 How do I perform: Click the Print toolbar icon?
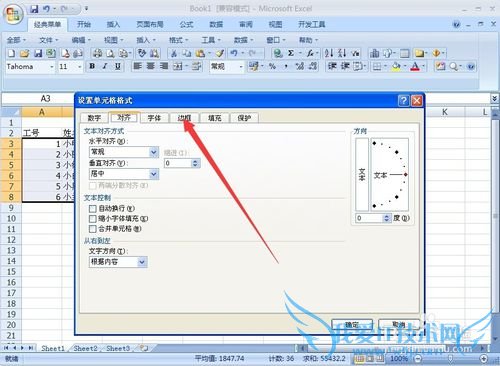pos(97,53)
